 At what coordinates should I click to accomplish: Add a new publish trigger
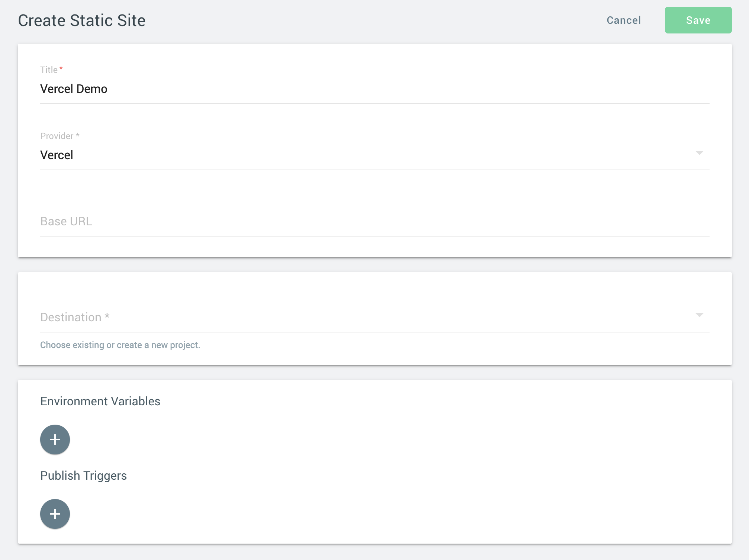tap(55, 514)
